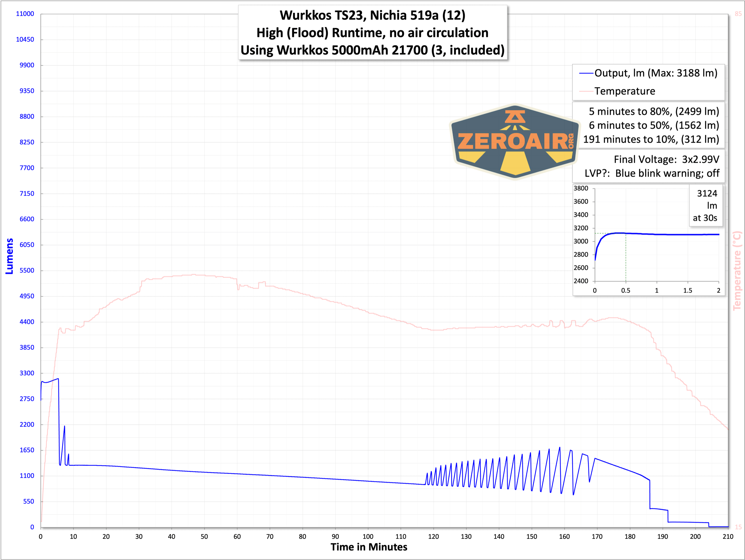Click the '191 minutes to 10%, (312 lm)' text
This screenshot has width=745, height=560.
[x=651, y=139]
